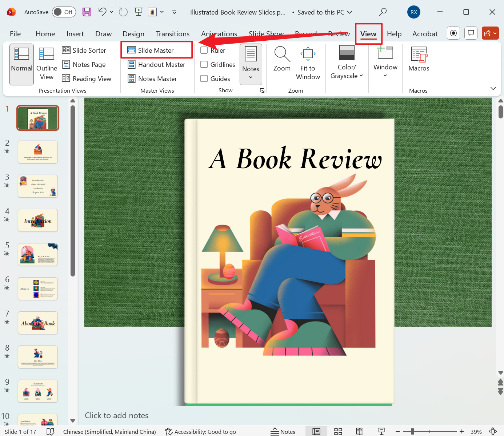Enable the Ruler checkbox
Viewport: 504px width, 436px height.
click(204, 50)
